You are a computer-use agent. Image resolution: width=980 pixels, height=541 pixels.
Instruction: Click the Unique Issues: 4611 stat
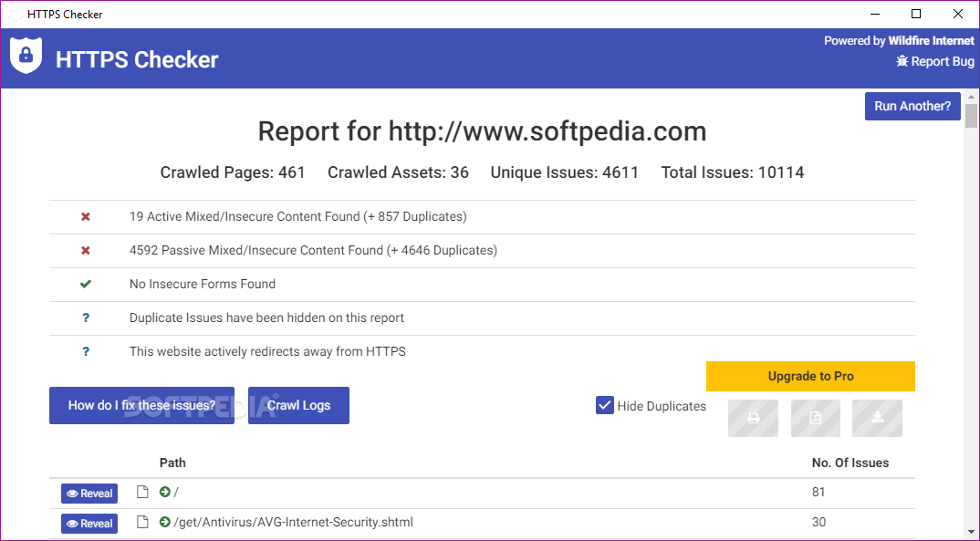(565, 172)
